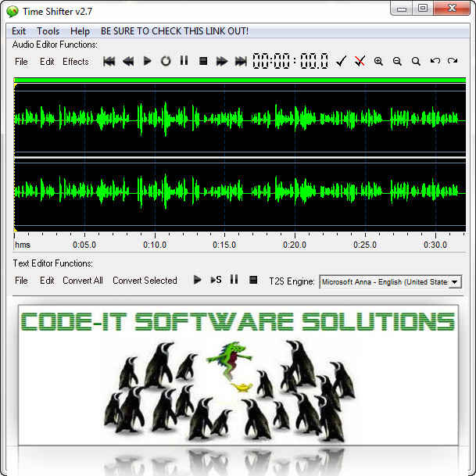Viewport: 476px width, 476px height.
Task: Undo the last audio edit
Action: (x=435, y=61)
